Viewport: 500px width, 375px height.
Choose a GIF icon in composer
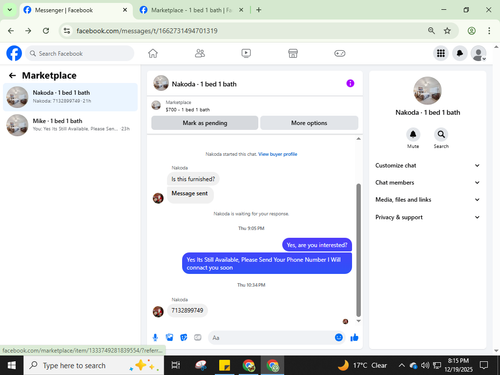pos(198,338)
